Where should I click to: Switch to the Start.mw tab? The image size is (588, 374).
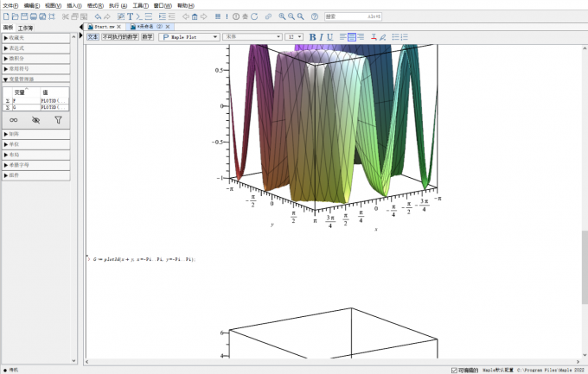106,28
